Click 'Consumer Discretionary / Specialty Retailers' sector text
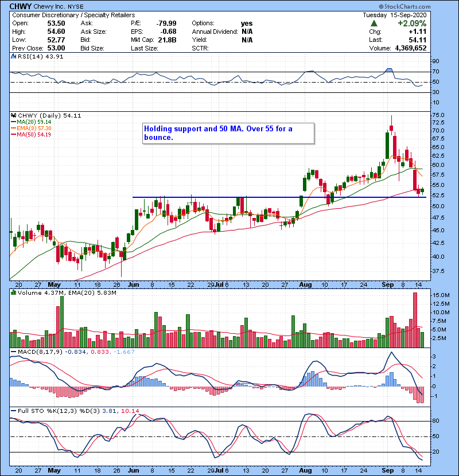The height and width of the screenshot is (476, 459). (x=73, y=15)
